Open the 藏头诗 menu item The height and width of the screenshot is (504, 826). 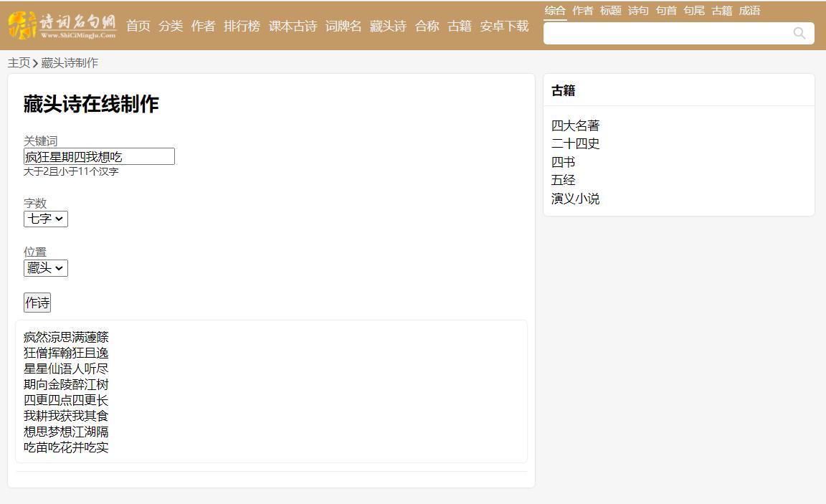pyautogui.click(x=388, y=25)
